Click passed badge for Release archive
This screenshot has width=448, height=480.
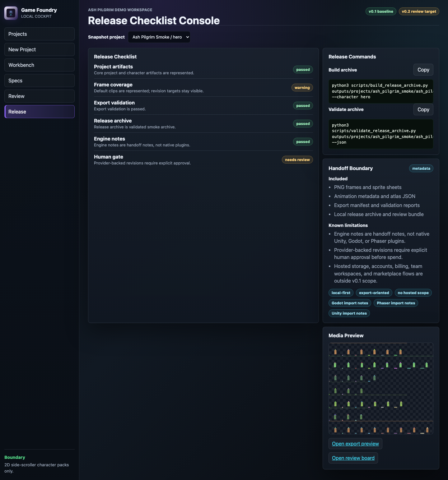click(303, 124)
